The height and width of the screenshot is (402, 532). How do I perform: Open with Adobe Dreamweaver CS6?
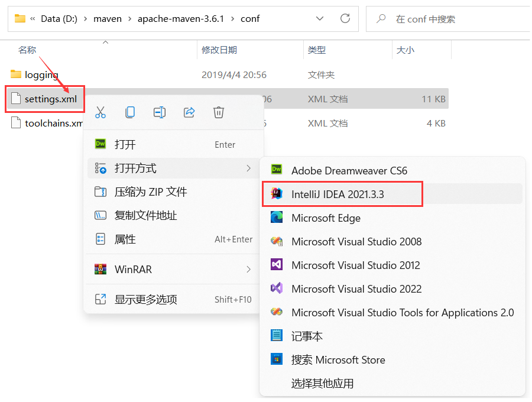(392, 170)
